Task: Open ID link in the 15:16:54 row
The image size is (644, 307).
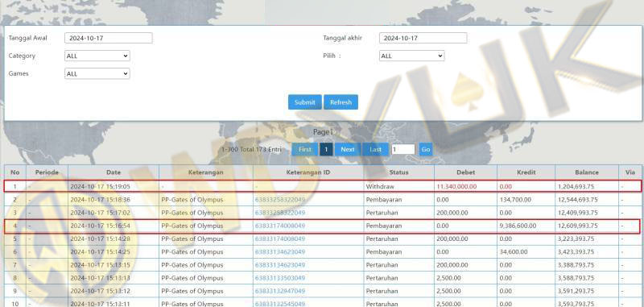Action: point(280,226)
